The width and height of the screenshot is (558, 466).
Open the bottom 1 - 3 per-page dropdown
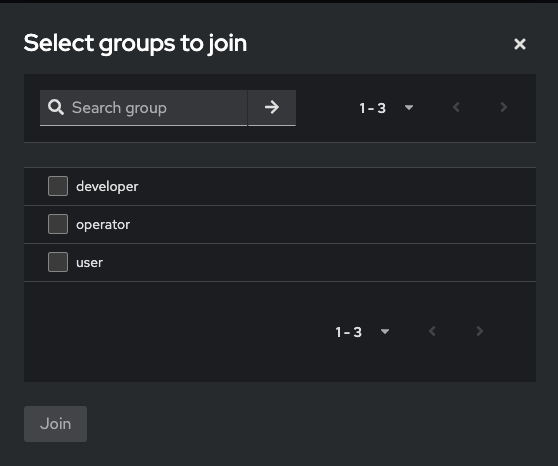[x=362, y=332]
